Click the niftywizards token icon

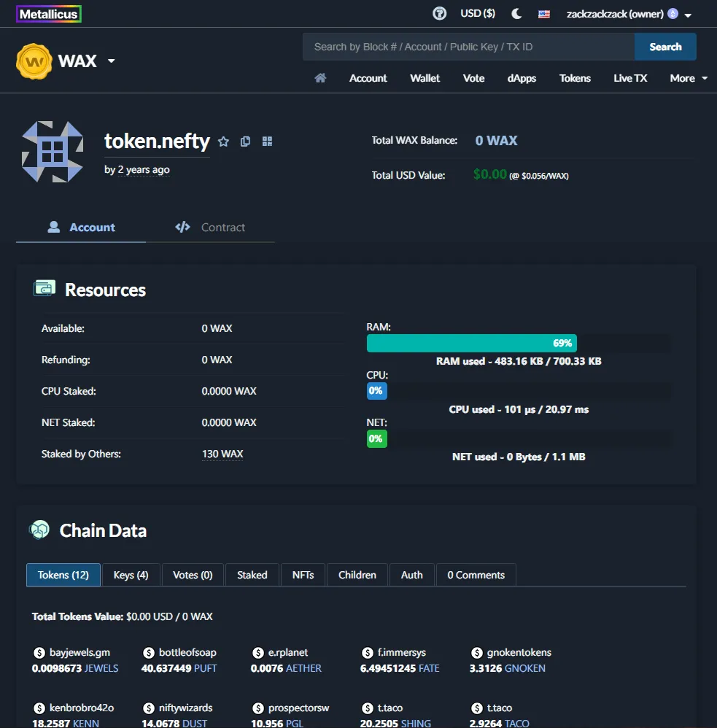click(x=149, y=708)
